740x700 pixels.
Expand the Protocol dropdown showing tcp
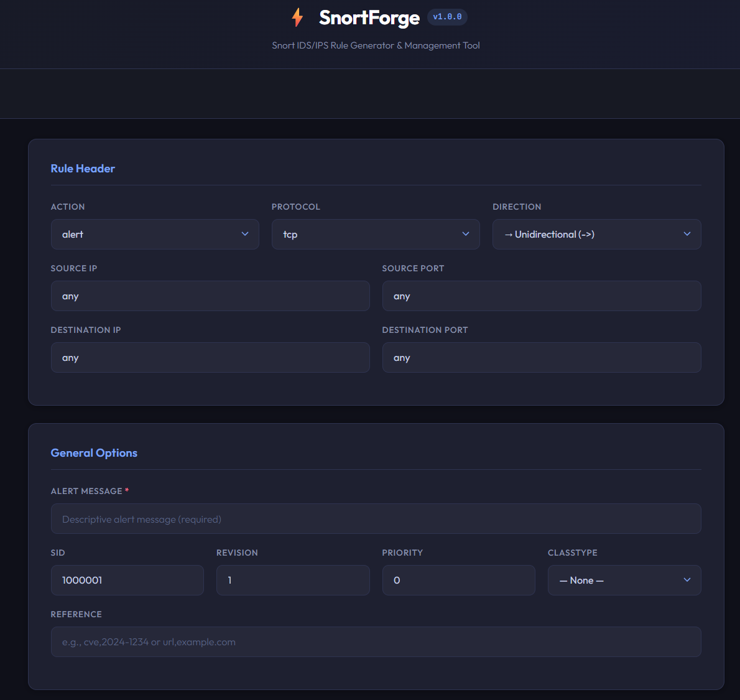[376, 235]
